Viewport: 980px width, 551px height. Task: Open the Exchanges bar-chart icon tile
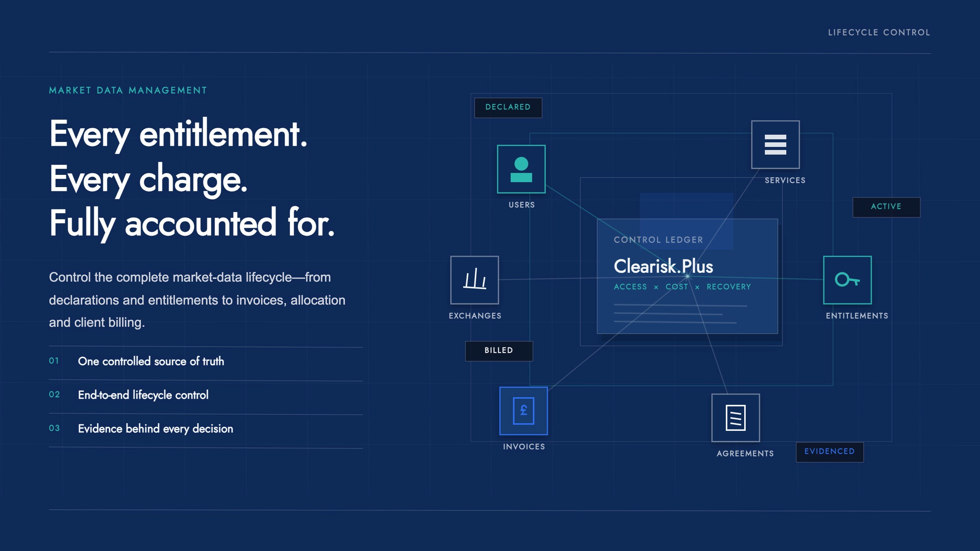click(x=474, y=280)
